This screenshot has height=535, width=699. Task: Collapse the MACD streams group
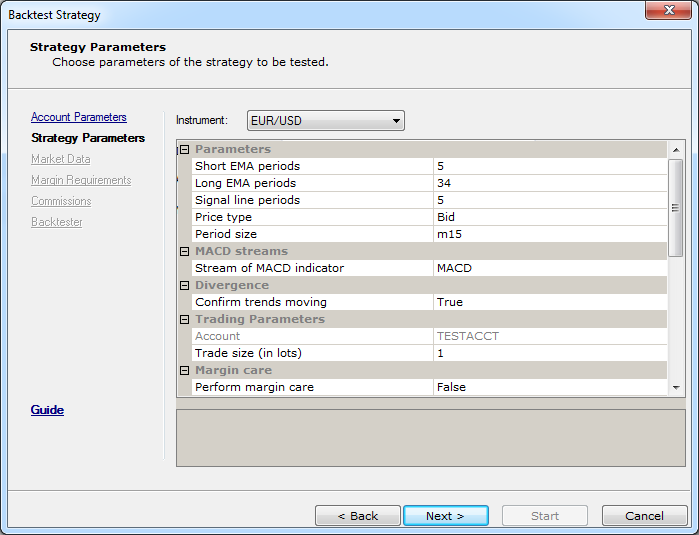click(185, 251)
